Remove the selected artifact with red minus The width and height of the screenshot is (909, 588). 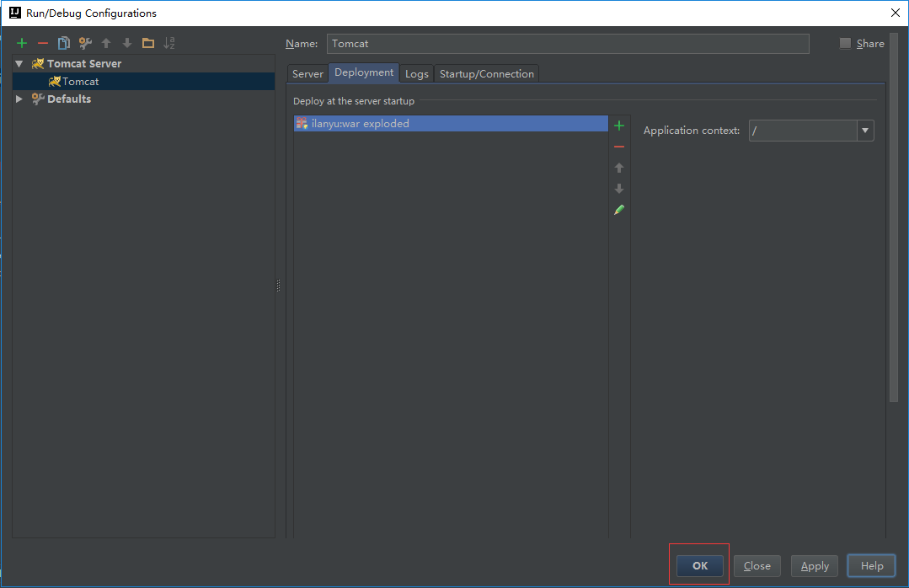tap(619, 147)
